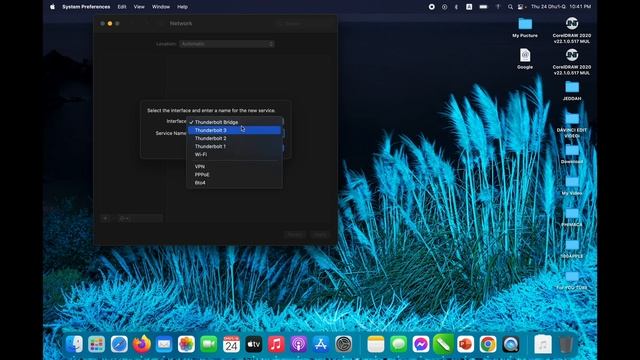Open FaceTime from the Dock
Viewport: 640px width, 360px height.
[209, 344]
